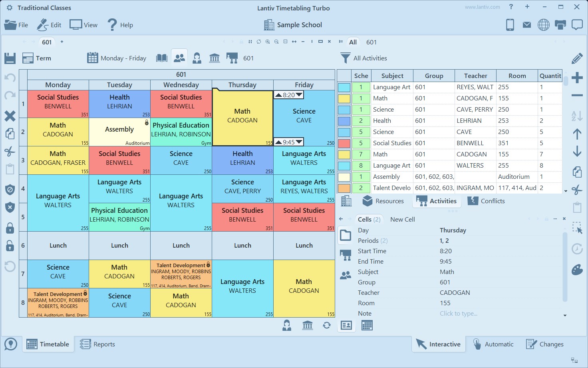Select the groups view icon
The width and height of the screenshot is (588, 368).
tap(179, 58)
